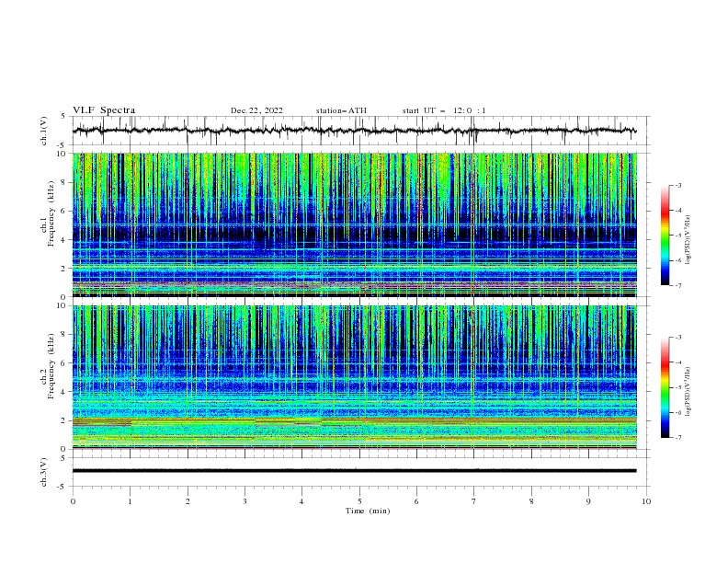728x563 pixels.
Task: Click the "-3" tick on ch.2 colorbar
Action: tap(677, 338)
